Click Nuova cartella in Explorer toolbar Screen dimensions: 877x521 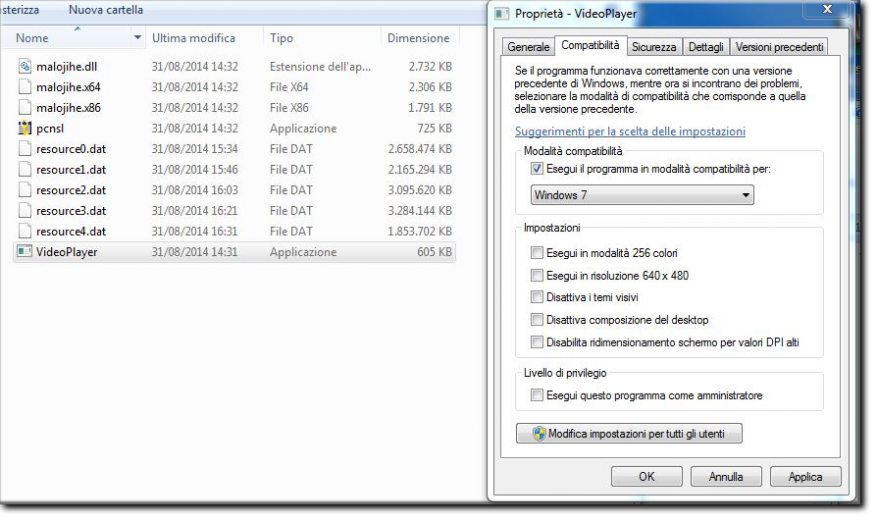(106, 10)
